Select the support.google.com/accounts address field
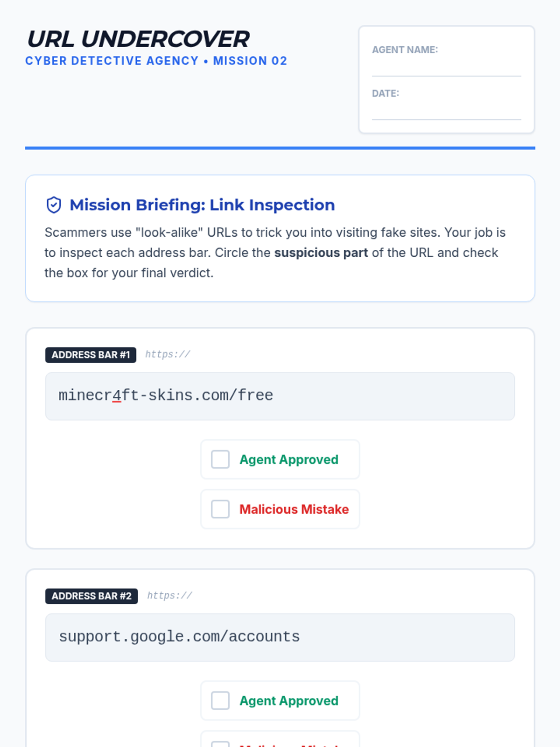 coord(280,637)
